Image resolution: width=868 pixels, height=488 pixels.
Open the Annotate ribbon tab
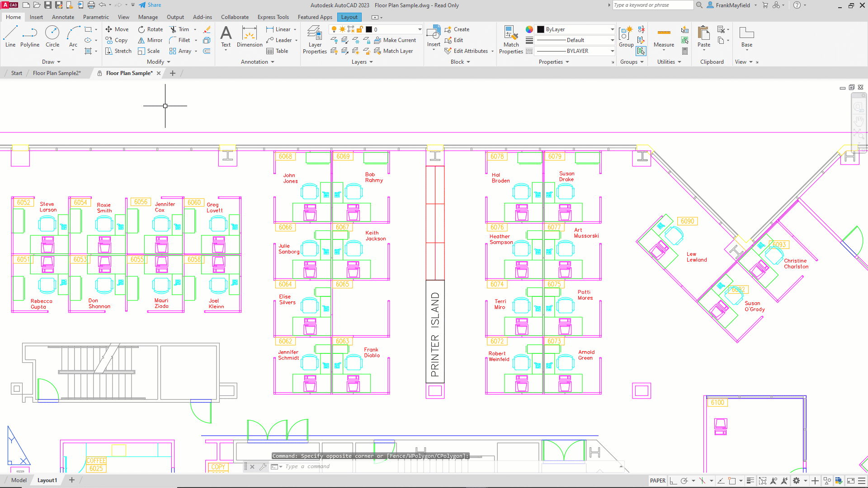click(63, 17)
